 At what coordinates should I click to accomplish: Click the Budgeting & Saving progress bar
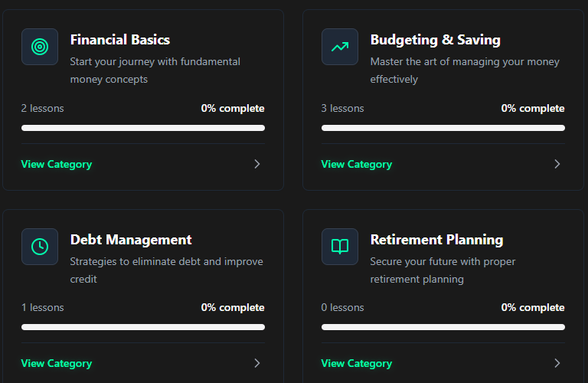point(443,128)
